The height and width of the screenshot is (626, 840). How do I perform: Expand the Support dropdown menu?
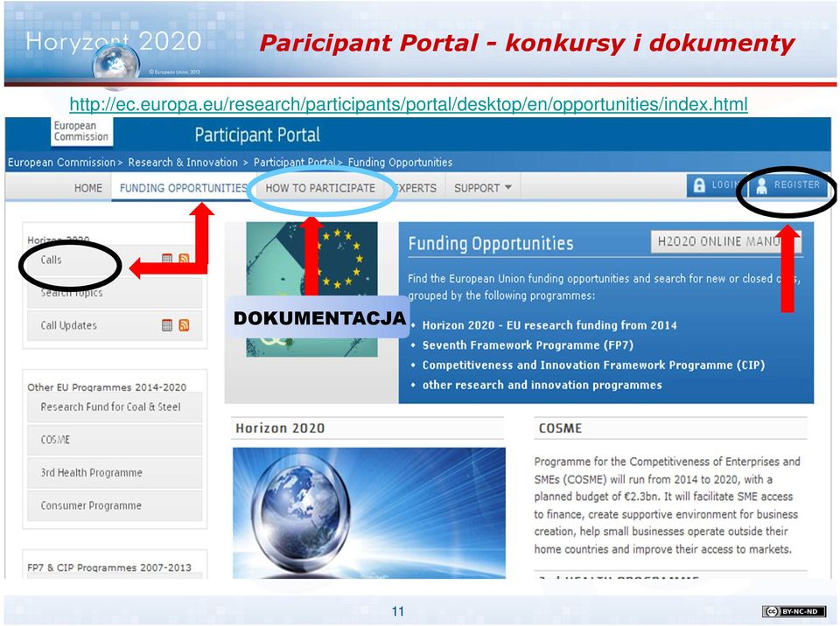[483, 188]
